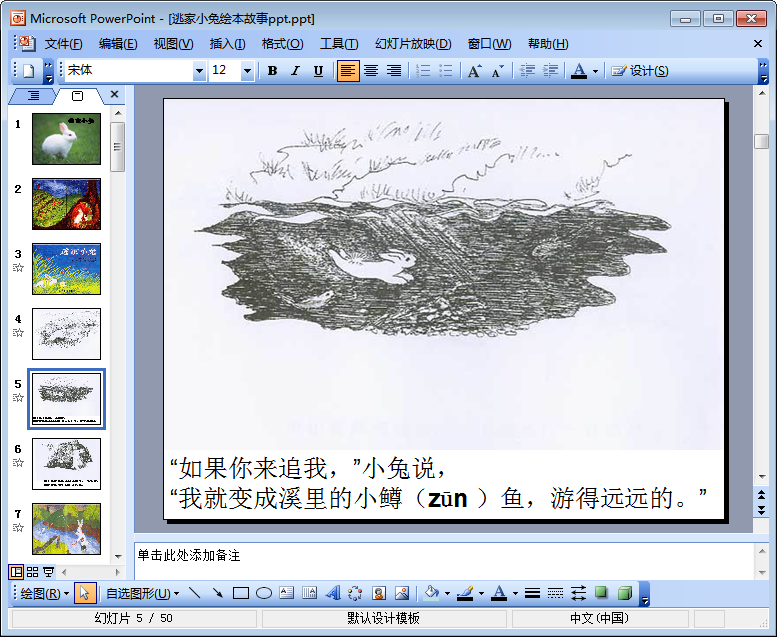Select slide 3 thumbnail

[x=66, y=269]
